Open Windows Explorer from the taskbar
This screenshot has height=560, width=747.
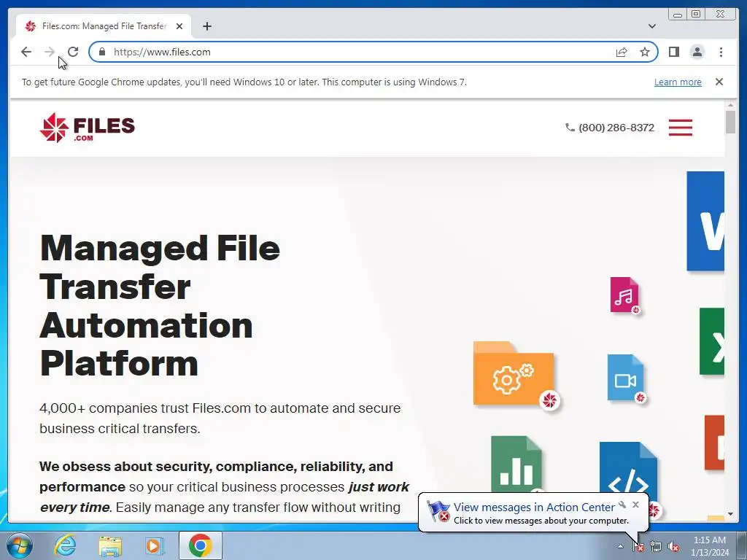click(110, 545)
